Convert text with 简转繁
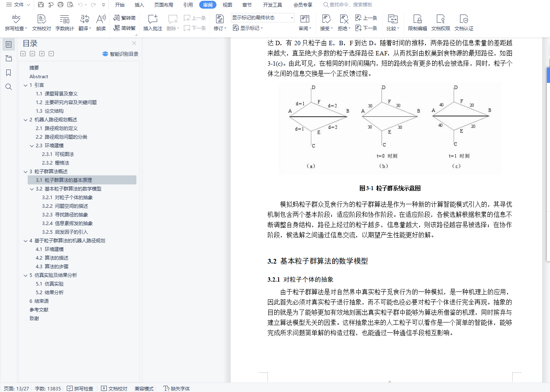Screen dimensions: 550x392 point(125,28)
